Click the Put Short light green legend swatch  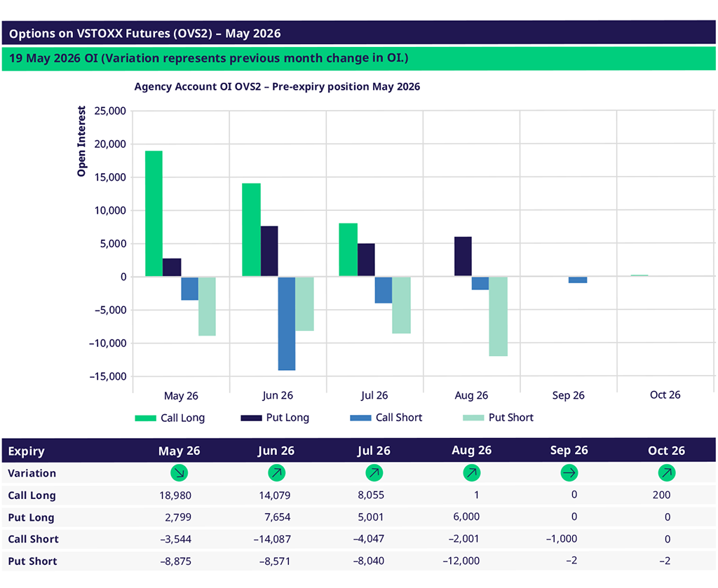click(x=473, y=418)
